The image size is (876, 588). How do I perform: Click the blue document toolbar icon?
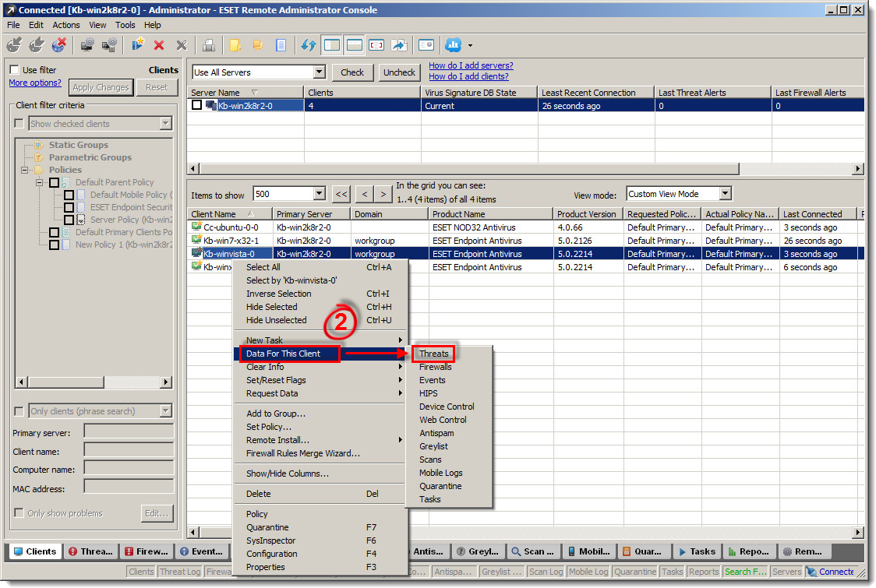(281, 45)
